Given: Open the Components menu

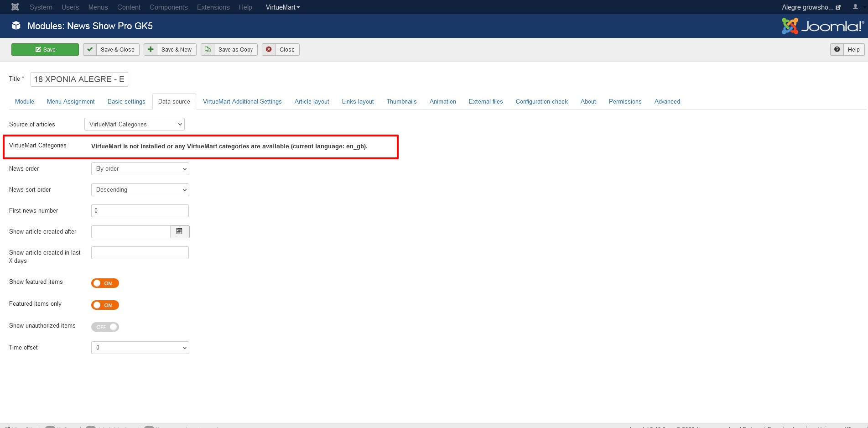Looking at the screenshot, I should pyautogui.click(x=169, y=7).
